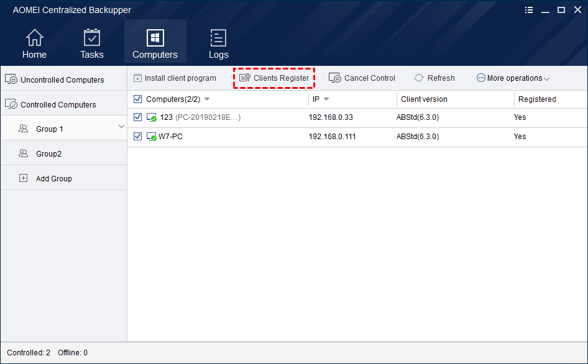The height and width of the screenshot is (364, 588).
Task: Click ABStd(6.3.0) in the W7-PC row
Action: coord(417,137)
